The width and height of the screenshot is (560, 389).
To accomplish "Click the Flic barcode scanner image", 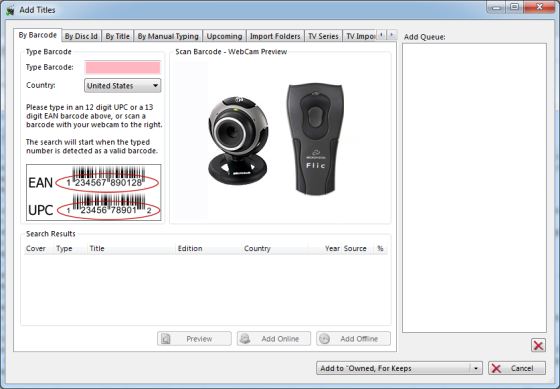I will pyautogui.click(x=315, y=139).
